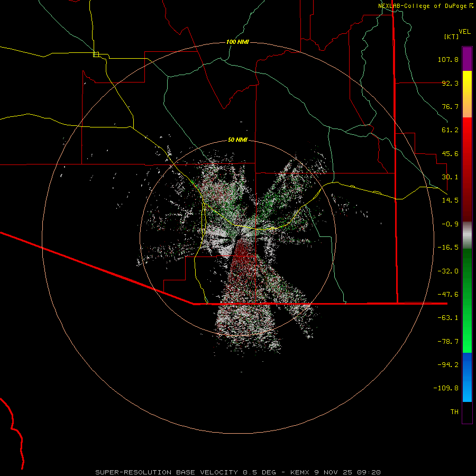Image resolution: width=476 pixels, height=476 pixels.
Task: Click the -109.8 velocity scale value
Action: tap(446, 388)
